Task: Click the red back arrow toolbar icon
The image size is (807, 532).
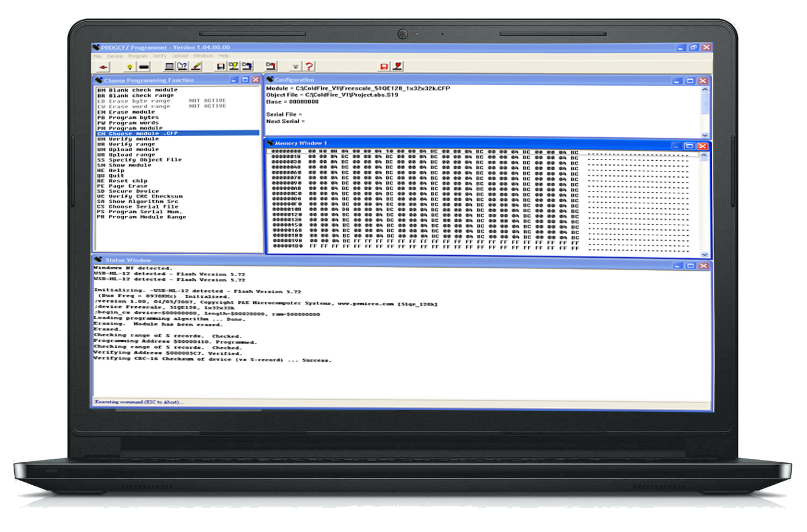Action: [x=104, y=66]
